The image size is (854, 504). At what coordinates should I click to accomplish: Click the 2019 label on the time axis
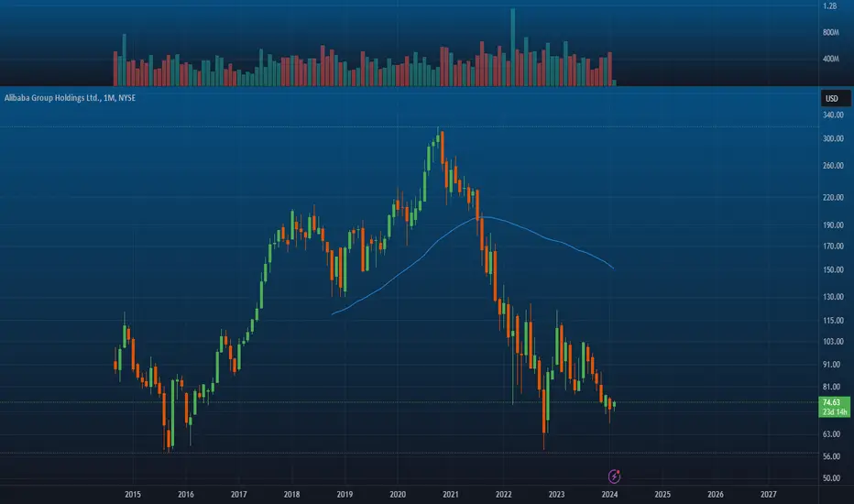345,495
